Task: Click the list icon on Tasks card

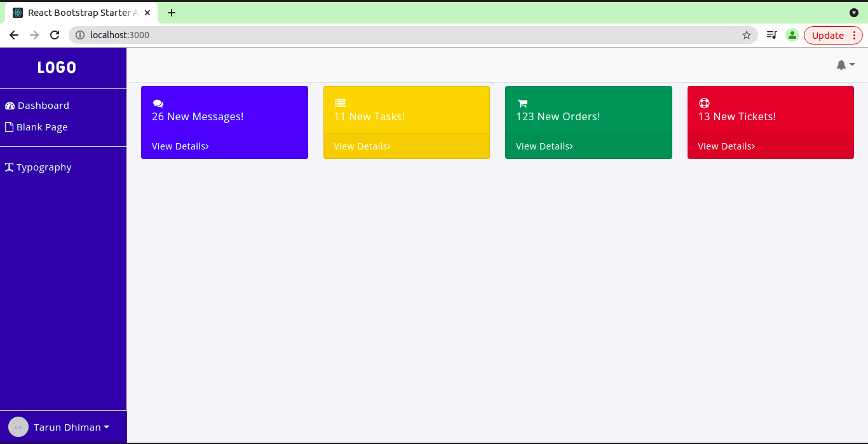Action: [x=340, y=103]
